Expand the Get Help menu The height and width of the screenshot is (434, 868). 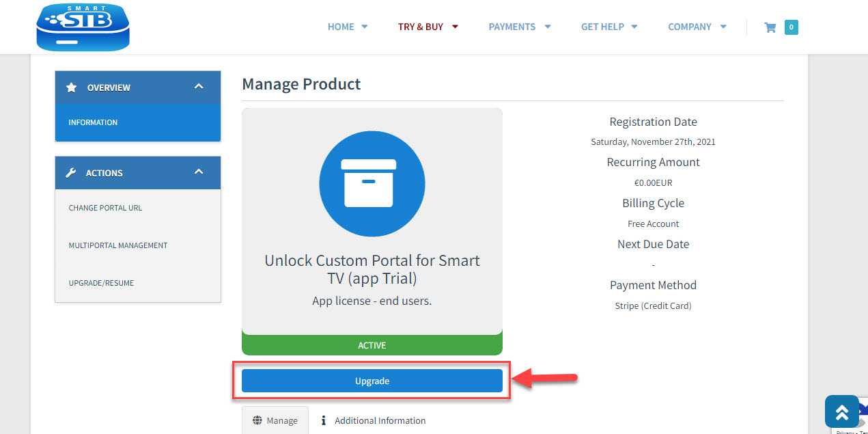(608, 27)
